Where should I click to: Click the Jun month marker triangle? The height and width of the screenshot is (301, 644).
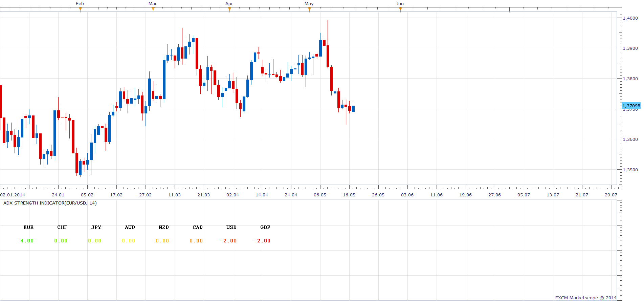[x=401, y=9]
